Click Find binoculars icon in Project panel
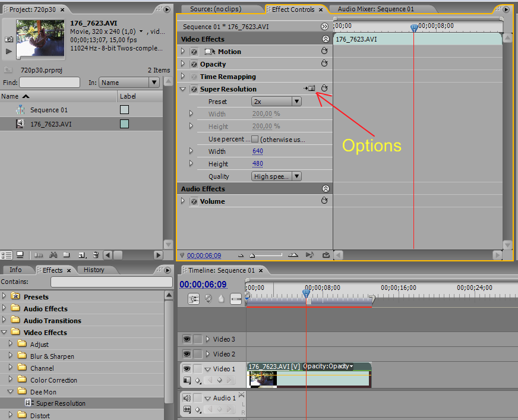518x420 pixels. pos(53,255)
